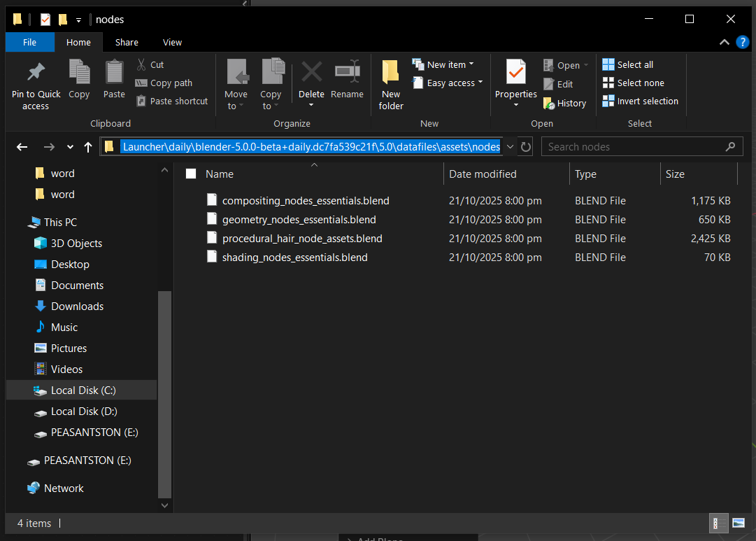Switch to the View ribbon tab
The height and width of the screenshot is (541, 756).
coord(172,43)
